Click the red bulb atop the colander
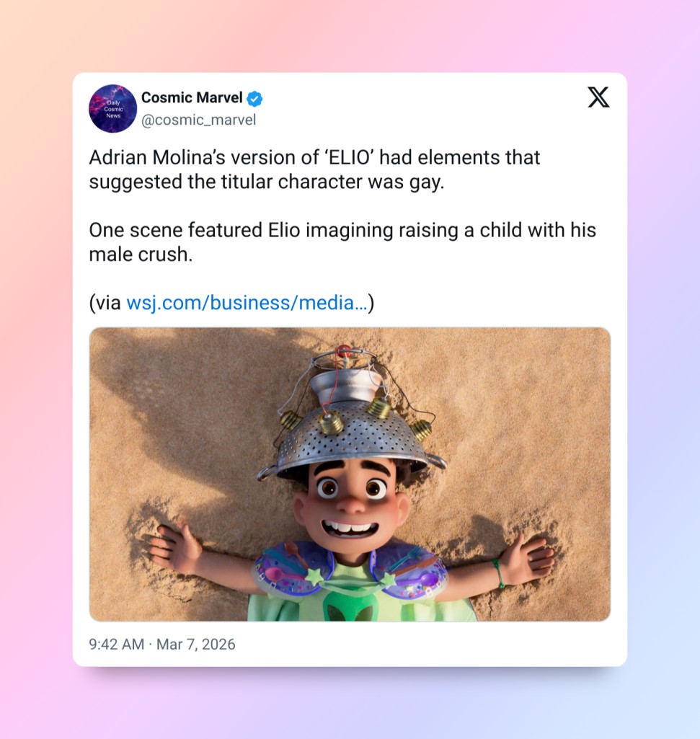700x739 pixels. click(344, 350)
